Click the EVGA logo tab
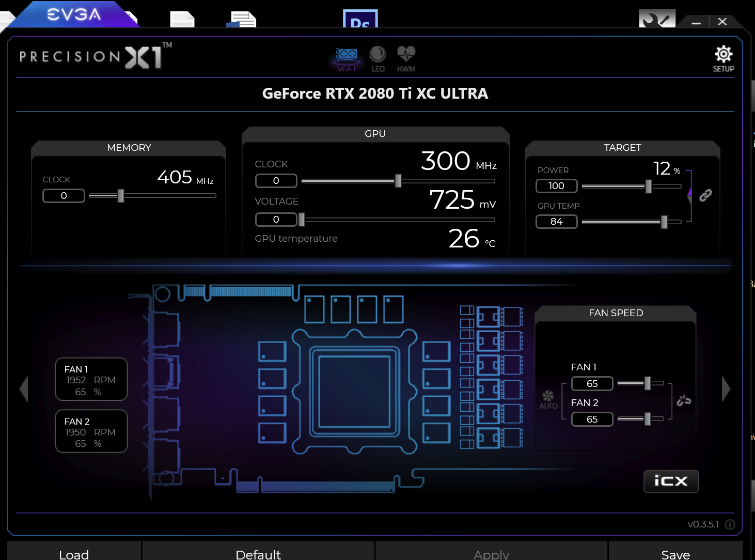The height and width of the screenshot is (560, 755). (73, 14)
